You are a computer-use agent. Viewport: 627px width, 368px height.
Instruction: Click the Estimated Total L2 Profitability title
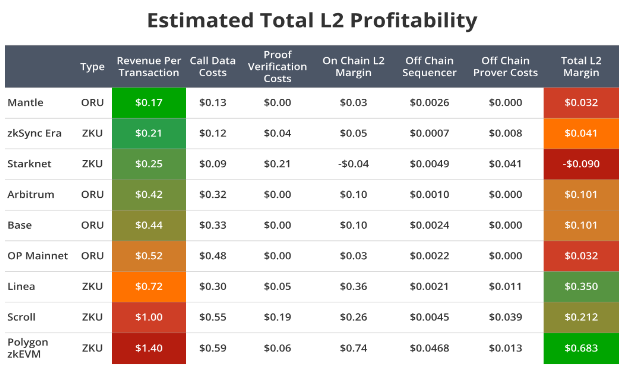coord(312,21)
